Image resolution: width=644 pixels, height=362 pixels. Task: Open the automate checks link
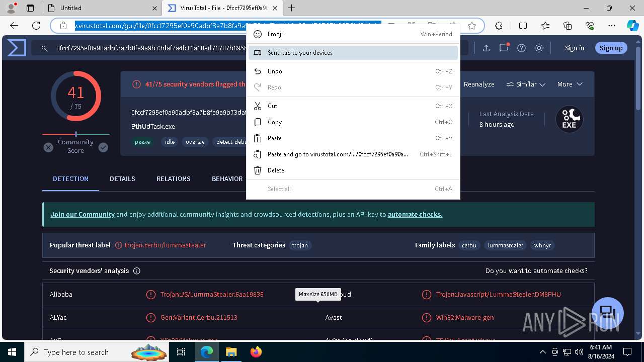pos(415,215)
